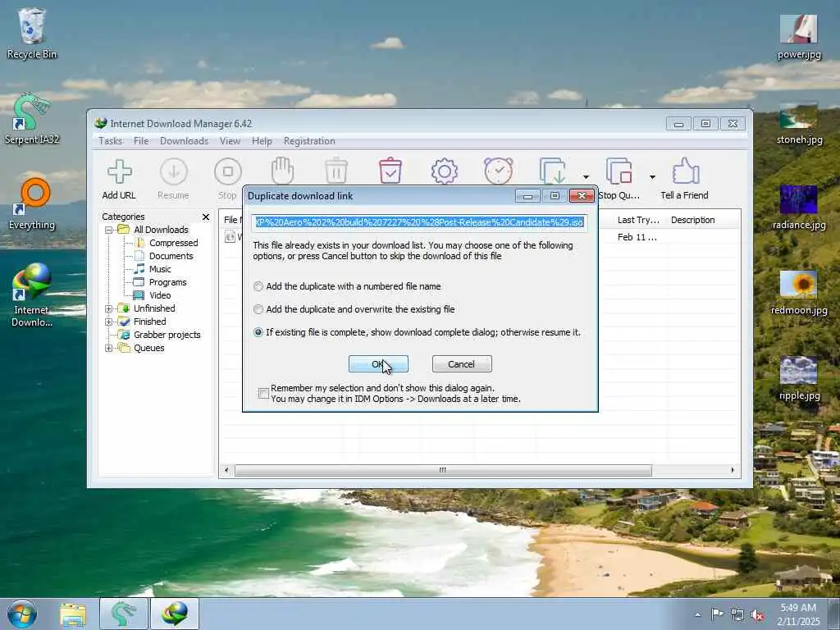840x630 pixels.
Task: Select the ripple.jpg desktop file
Action: [x=799, y=379]
